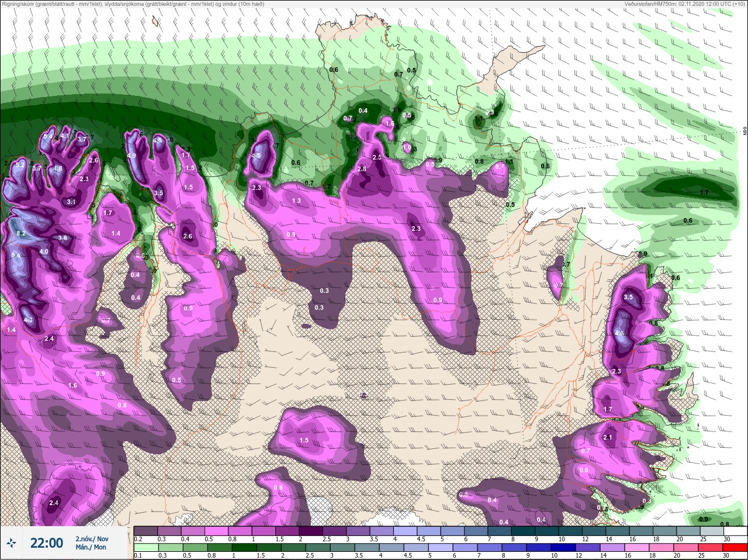Screen dimensions: 748x560
Task: Select the red 30 mm swatch in rain legend
Action: coord(734,548)
